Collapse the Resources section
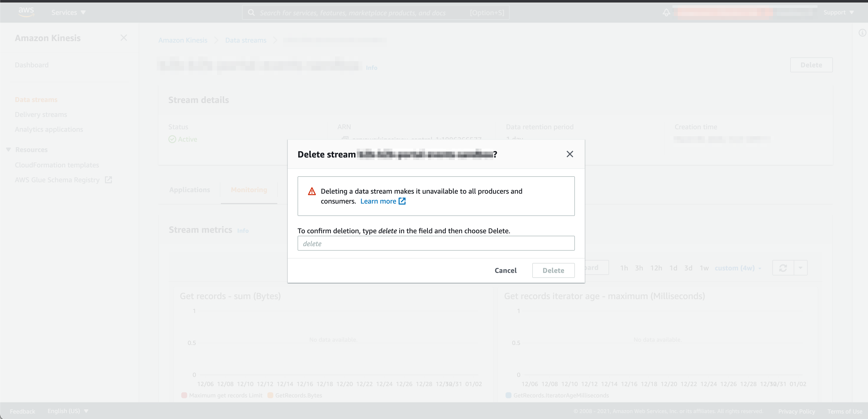Image resolution: width=868 pixels, height=419 pixels. (x=8, y=150)
